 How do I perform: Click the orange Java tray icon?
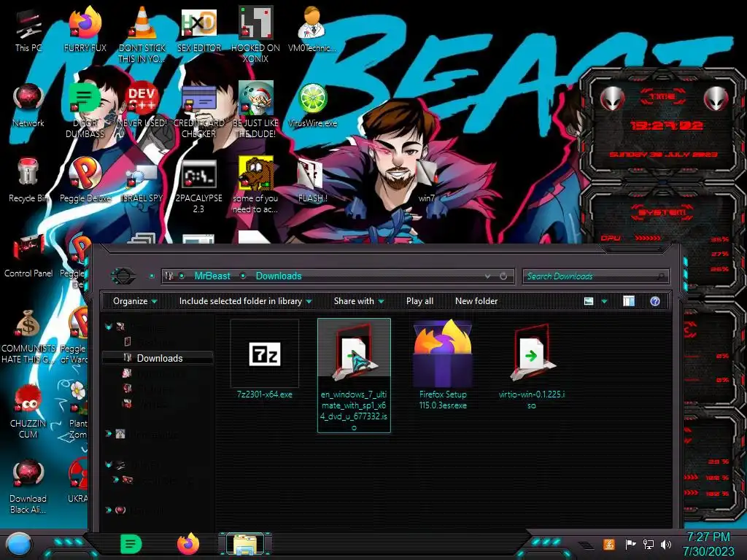609,544
